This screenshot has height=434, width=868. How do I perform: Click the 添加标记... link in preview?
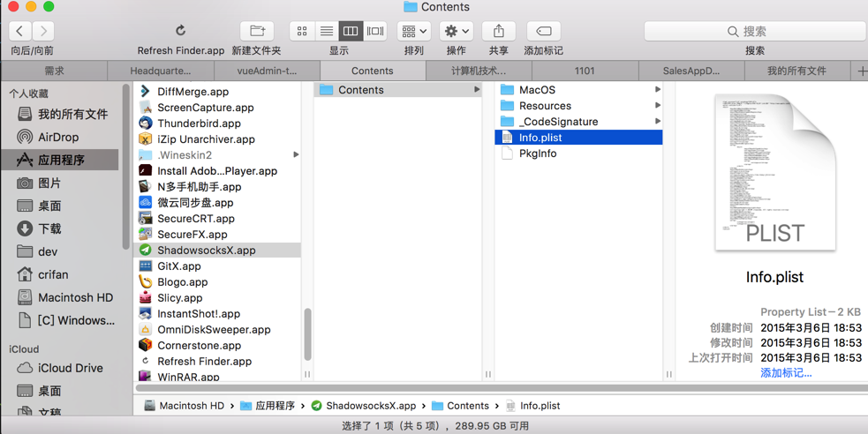coord(786,373)
